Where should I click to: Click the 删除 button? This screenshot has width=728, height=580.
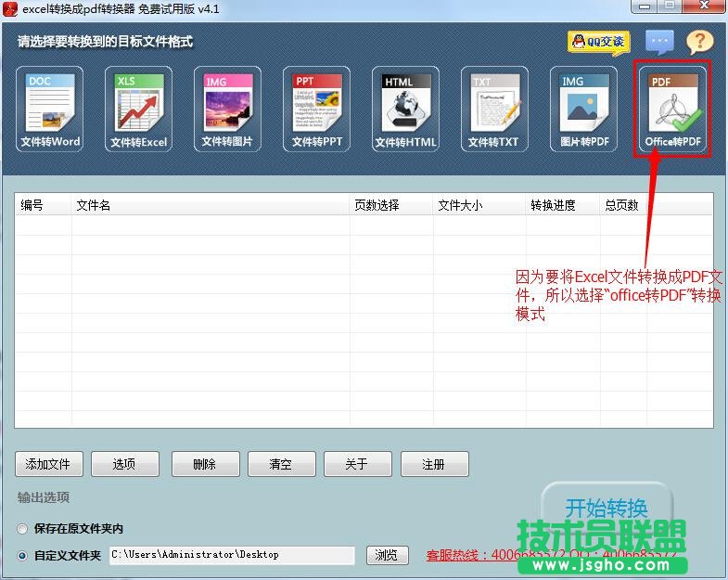(206, 464)
